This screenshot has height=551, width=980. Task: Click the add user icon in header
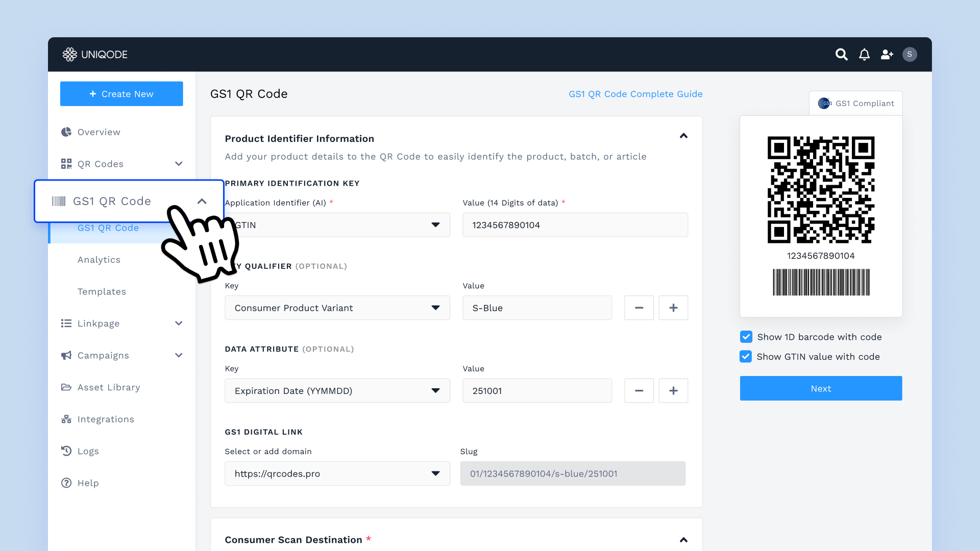(887, 55)
